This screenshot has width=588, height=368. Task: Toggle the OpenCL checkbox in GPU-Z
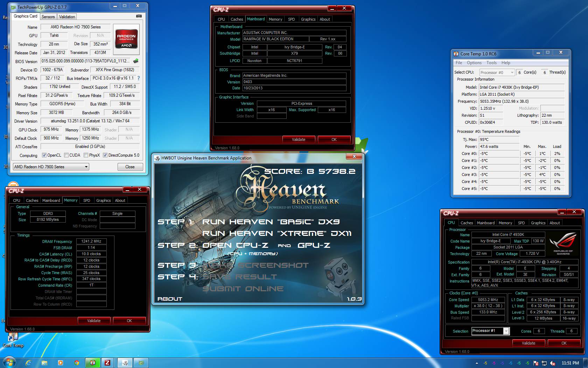[x=44, y=155]
